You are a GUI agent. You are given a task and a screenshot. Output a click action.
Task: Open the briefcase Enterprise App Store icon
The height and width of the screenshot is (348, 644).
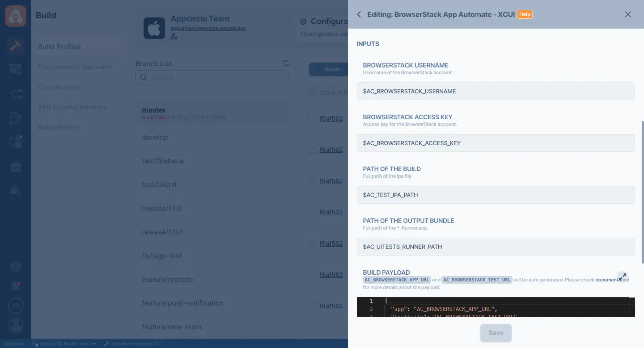click(x=16, y=167)
